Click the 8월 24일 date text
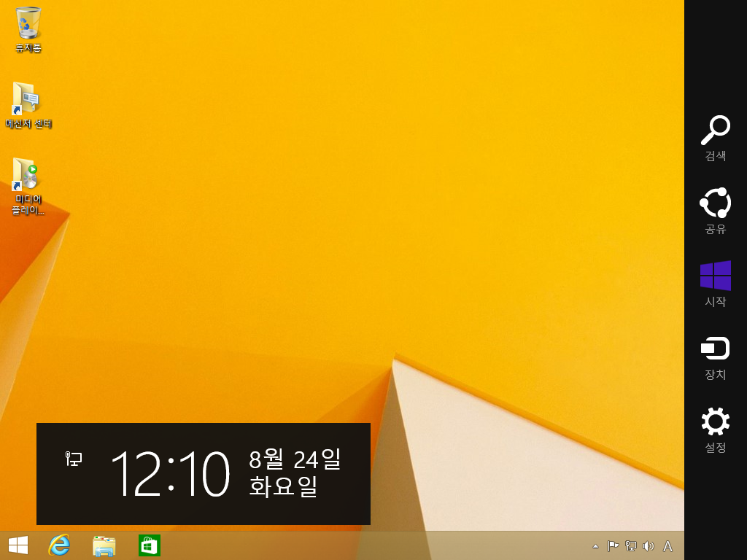 point(295,459)
